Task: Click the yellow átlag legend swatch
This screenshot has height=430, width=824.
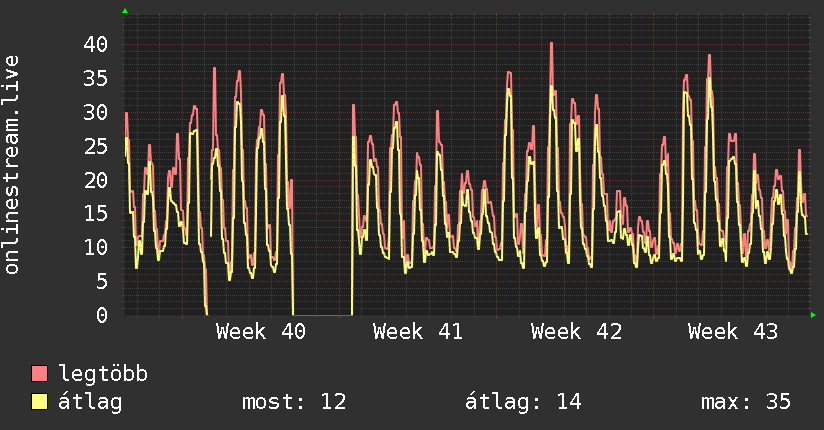Action: (x=39, y=401)
